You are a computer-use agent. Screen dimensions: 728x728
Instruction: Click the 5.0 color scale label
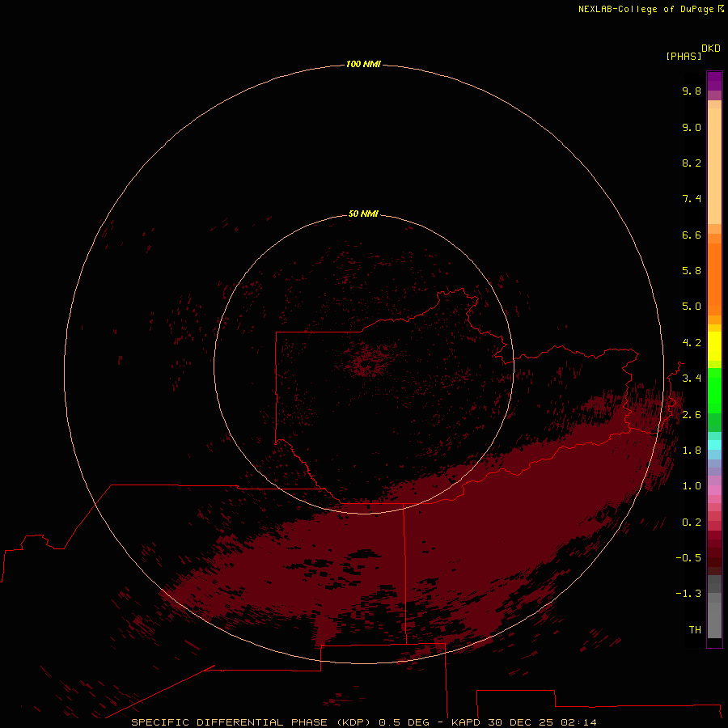pos(692,307)
